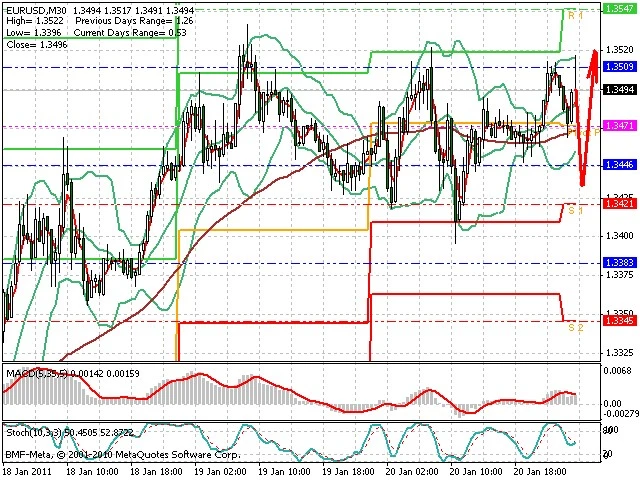Click the 19 Jan 18:00 time axis label
The width and height of the screenshot is (640, 480).
[x=349, y=472]
